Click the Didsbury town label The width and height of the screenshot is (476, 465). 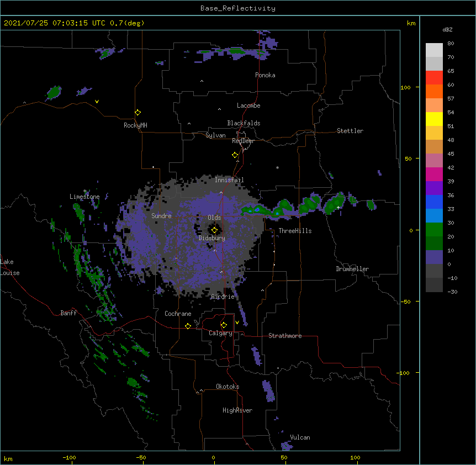point(212,238)
